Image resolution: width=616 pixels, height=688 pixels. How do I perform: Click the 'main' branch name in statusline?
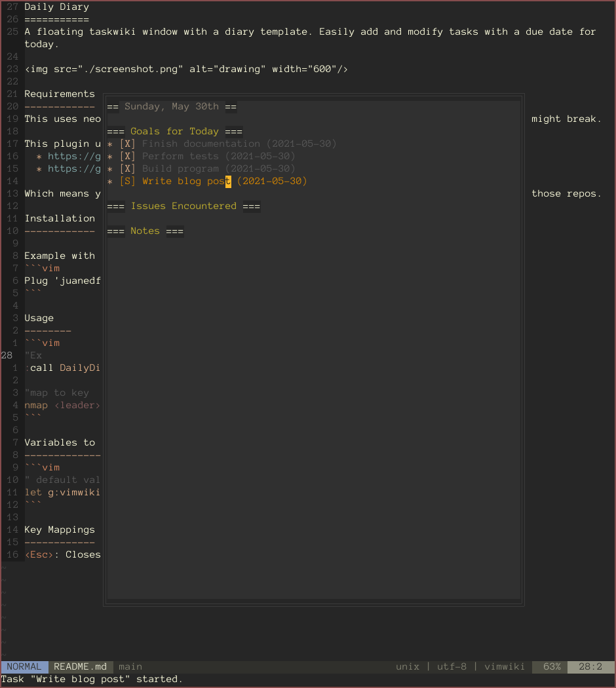click(130, 667)
